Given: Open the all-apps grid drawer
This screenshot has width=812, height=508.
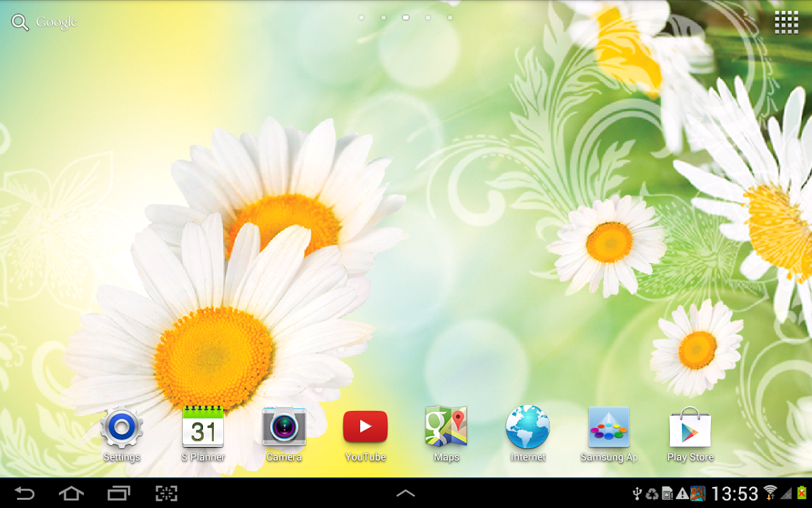Looking at the screenshot, I should tap(786, 22).
